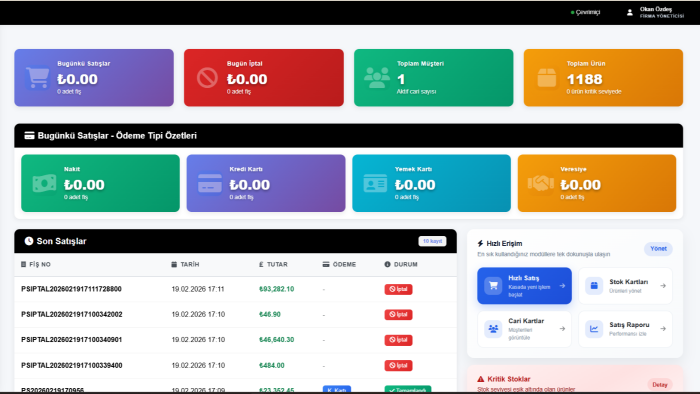The height and width of the screenshot is (394, 700).
Task: Click the cash banknote icon in Nakit card
Action: coord(44,183)
